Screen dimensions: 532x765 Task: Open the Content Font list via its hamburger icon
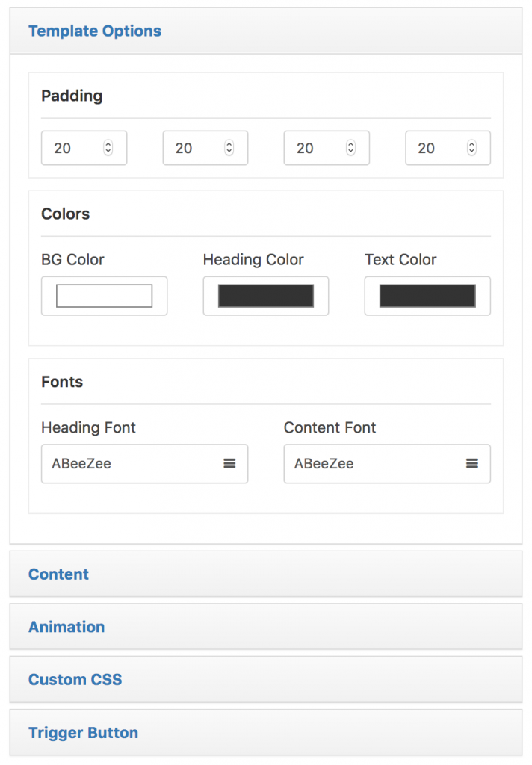[472, 463]
